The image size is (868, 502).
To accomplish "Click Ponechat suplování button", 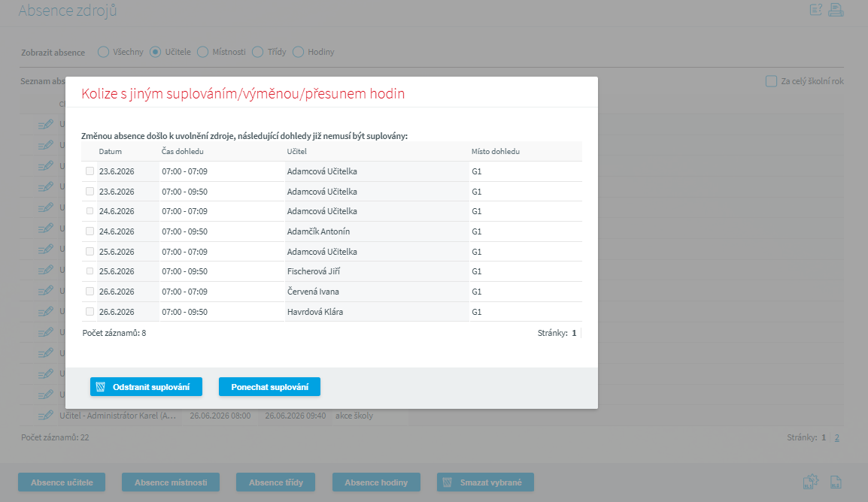I will click(269, 387).
